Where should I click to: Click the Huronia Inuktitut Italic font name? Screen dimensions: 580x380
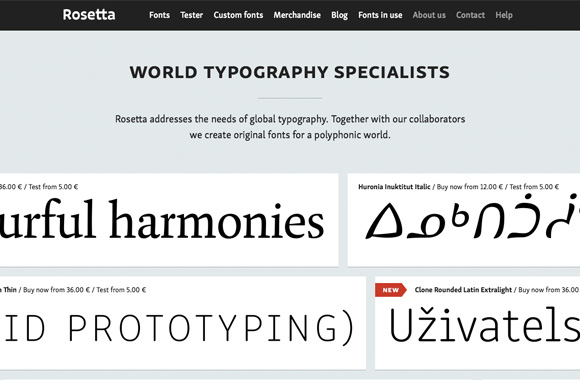pyautogui.click(x=394, y=187)
